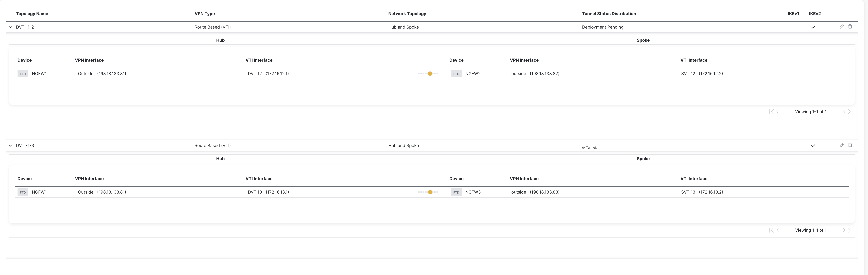
Task: Click the Deployment Pending status text
Action: (602, 27)
